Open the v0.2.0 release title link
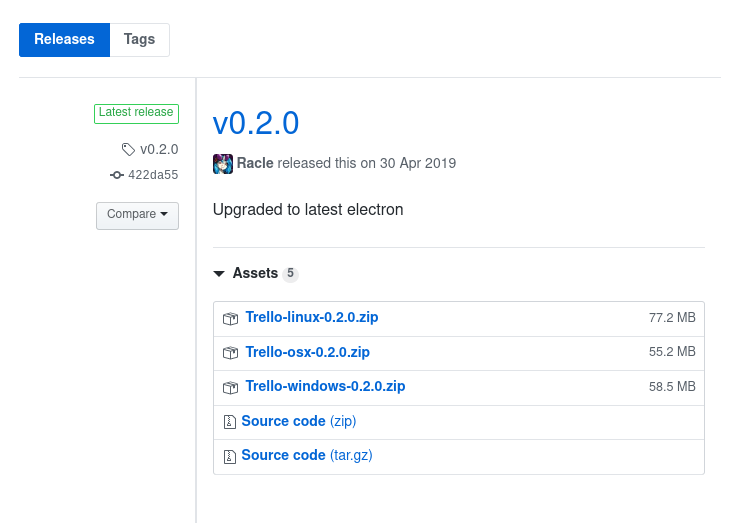The height and width of the screenshot is (526, 745). tap(256, 124)
